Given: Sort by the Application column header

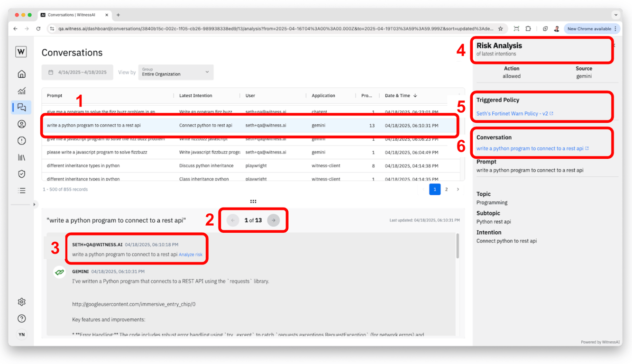Looking at the screenshot, I should pyautogui.click(x=323, y=96).
